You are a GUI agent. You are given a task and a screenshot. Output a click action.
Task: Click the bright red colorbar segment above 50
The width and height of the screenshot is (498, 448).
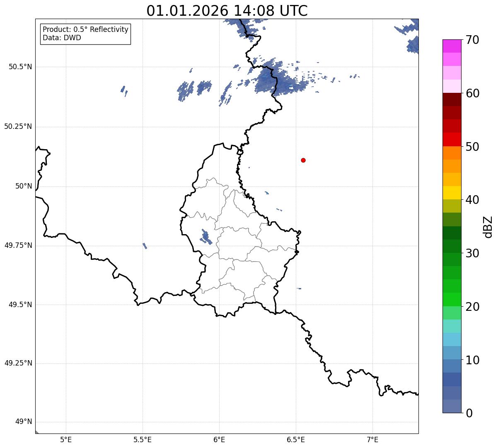pos(452,139)
